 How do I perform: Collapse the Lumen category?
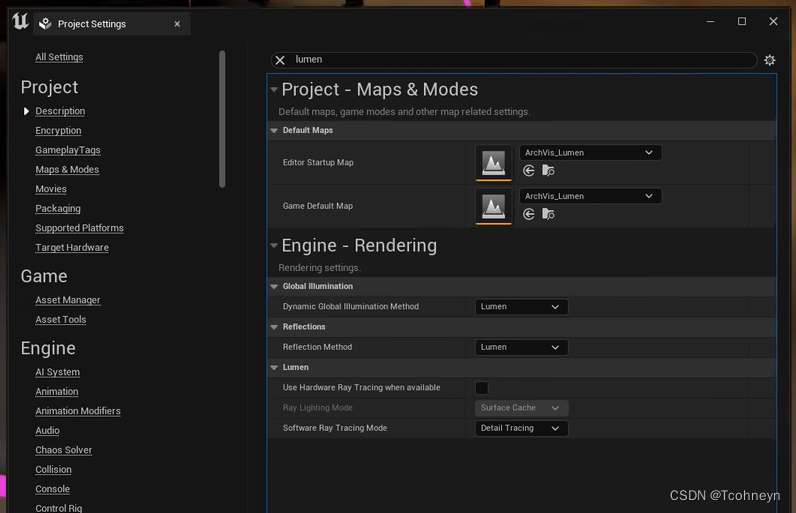pyautogui.click(x=274, y=367)
